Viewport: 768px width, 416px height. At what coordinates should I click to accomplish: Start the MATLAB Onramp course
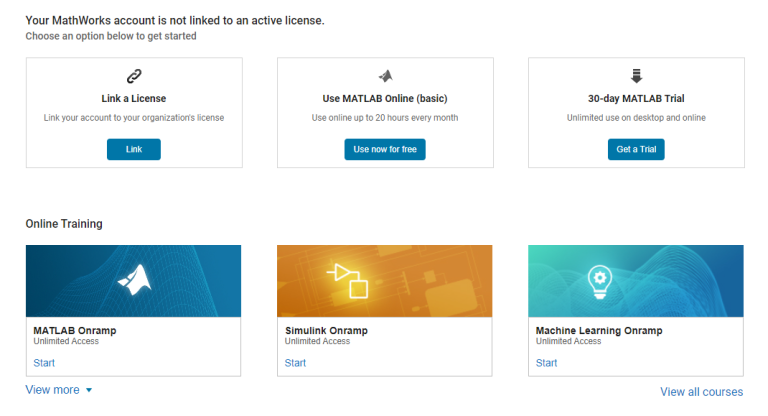click(x=44, y=363)
